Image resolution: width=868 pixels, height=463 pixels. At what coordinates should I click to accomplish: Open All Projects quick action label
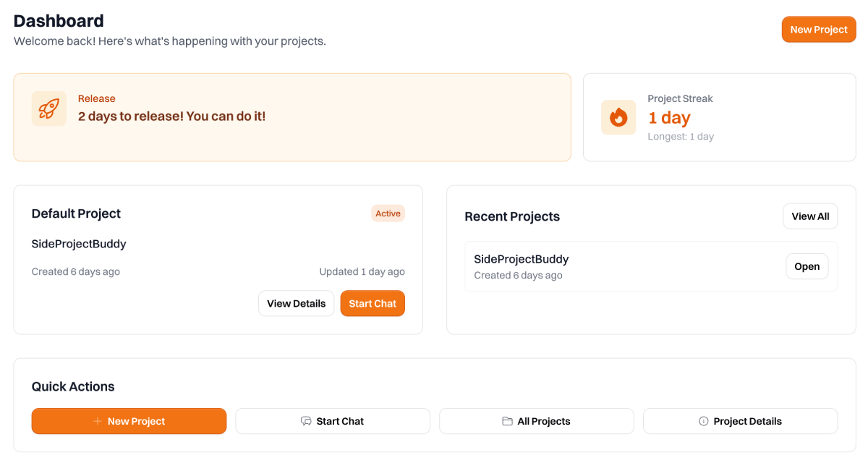(x=544, y=421)
